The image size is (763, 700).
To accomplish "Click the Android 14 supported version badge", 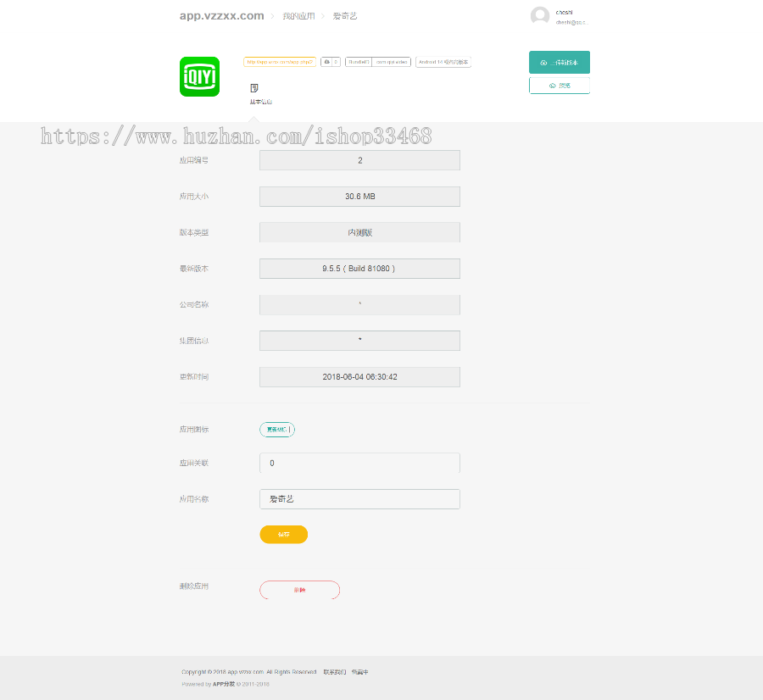I will point(443,62).
